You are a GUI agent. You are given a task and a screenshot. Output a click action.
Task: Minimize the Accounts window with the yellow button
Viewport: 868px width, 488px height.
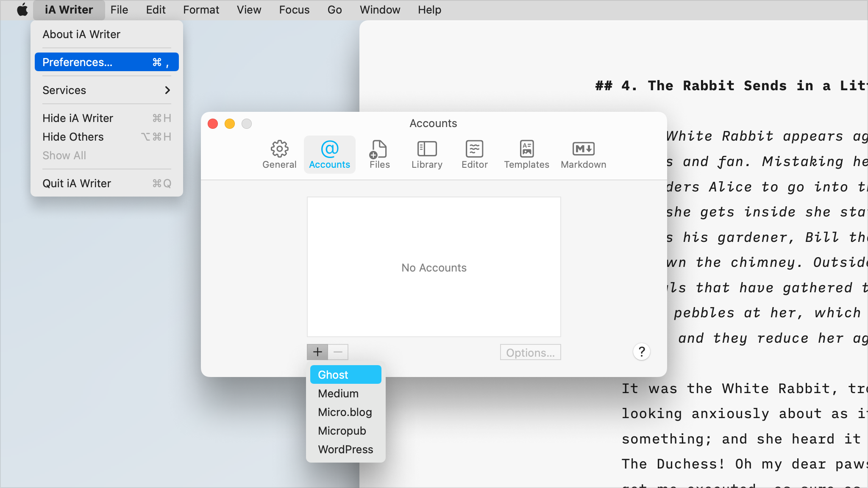230,124
